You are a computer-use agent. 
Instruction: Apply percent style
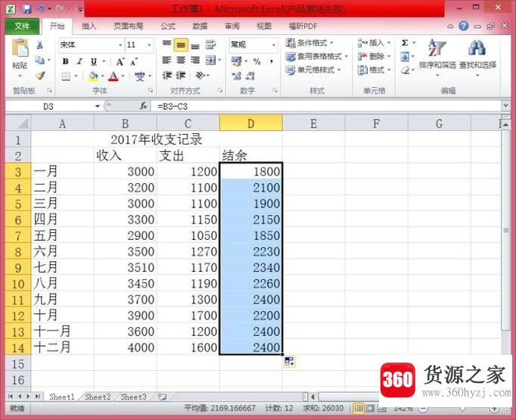tap(257, 61)
